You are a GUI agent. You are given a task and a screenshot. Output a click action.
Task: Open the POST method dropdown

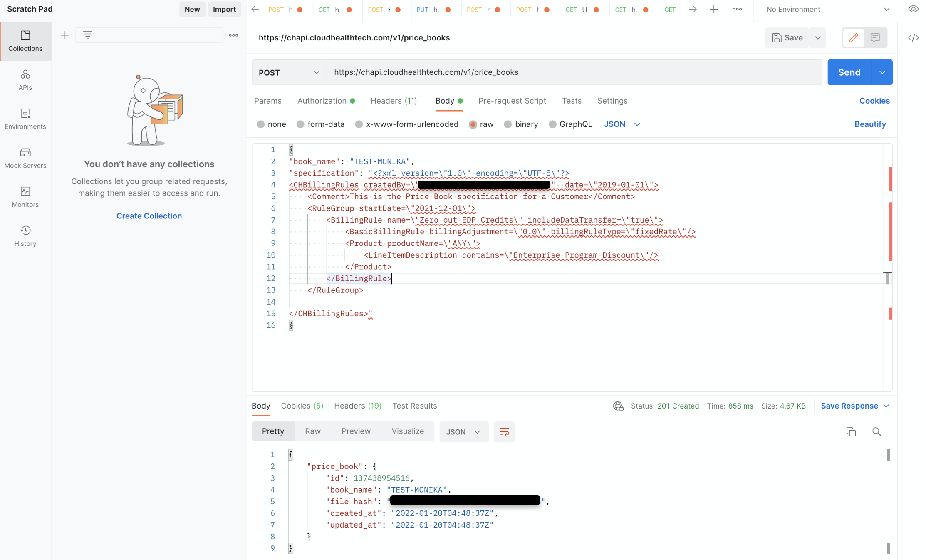click(289, 72)
